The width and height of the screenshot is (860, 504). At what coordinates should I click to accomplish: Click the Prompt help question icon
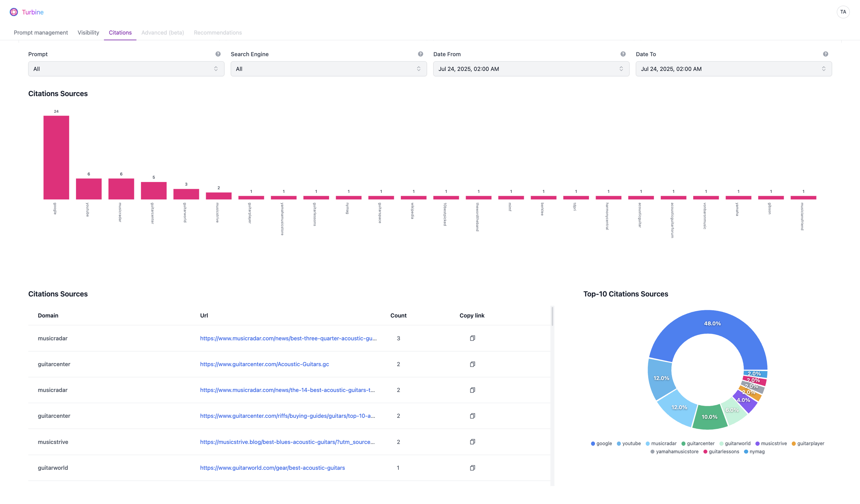218,54
